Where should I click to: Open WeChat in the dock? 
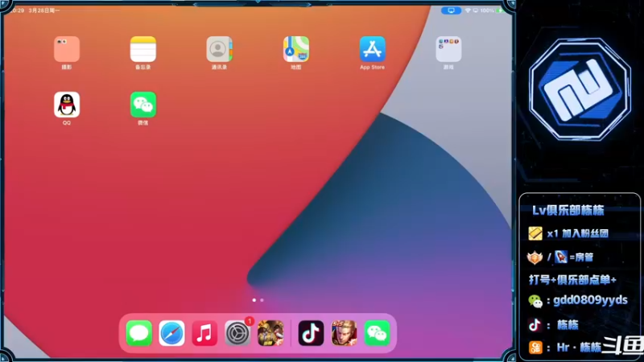point(377,333)
